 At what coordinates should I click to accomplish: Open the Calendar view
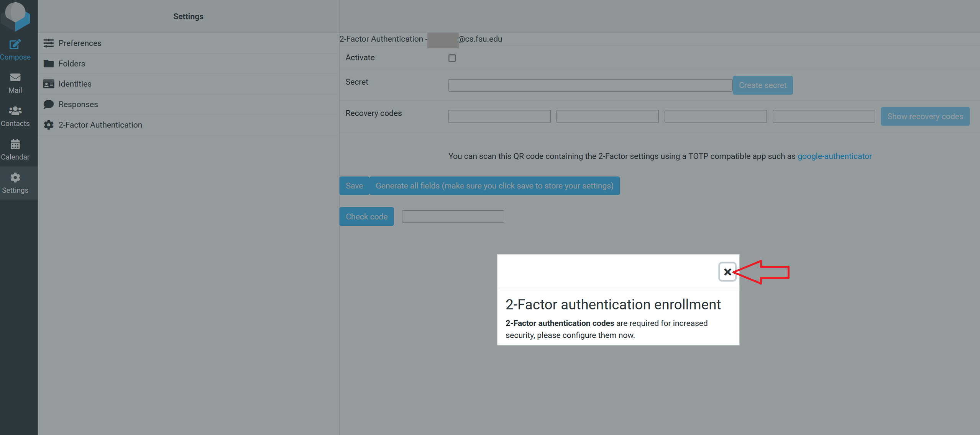tap(15, 148)
